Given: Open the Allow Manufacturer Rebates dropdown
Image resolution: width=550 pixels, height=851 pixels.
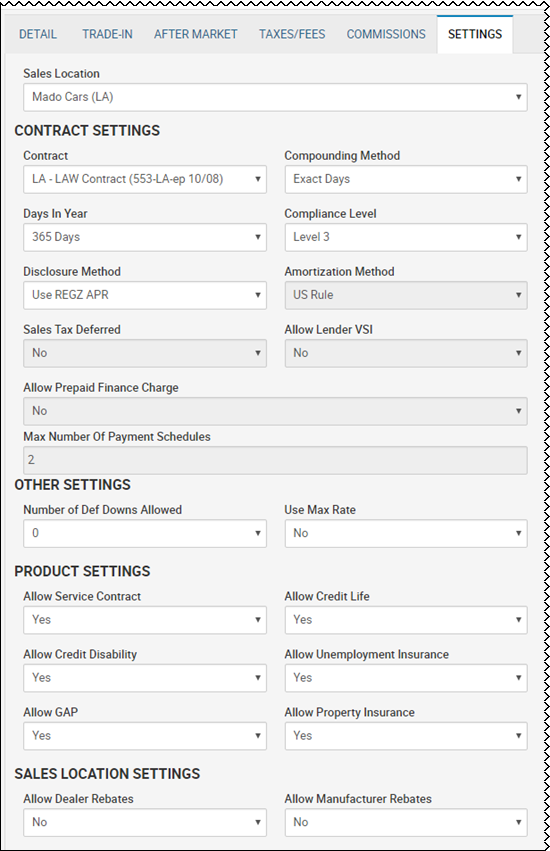Looking at the screenshot, I should [406, 822].
